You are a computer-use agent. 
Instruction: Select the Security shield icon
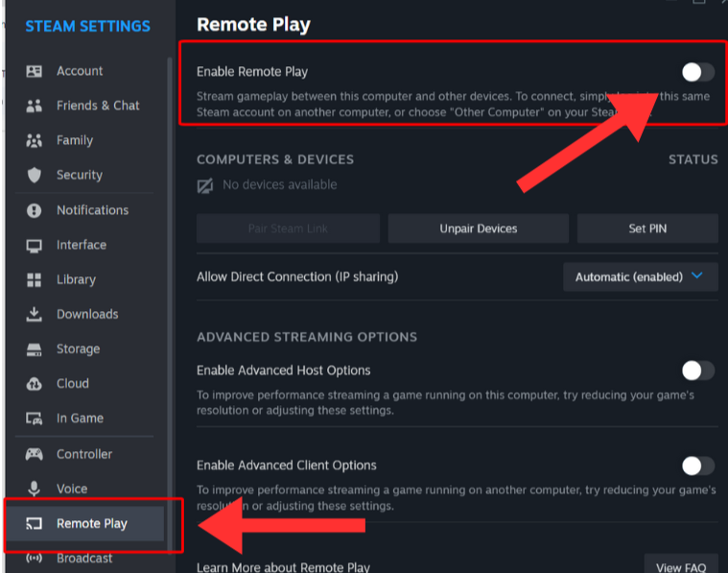(35, 175)
